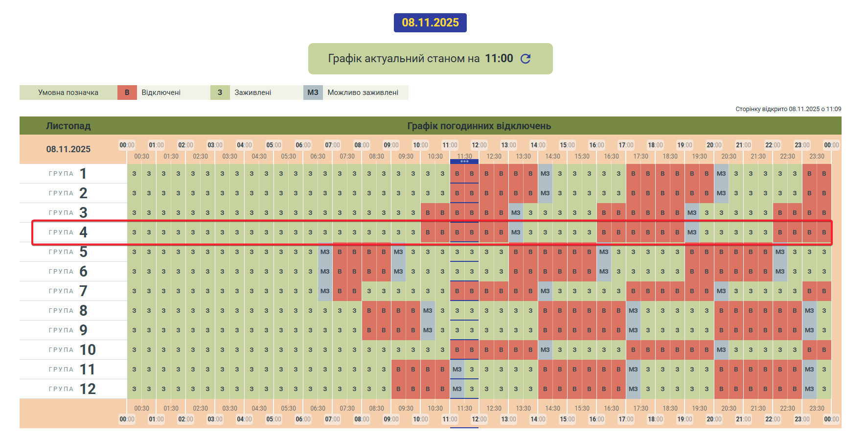The image size is (868, 441).
Task: Select the Група 10 row label
Action: [72, 350]
